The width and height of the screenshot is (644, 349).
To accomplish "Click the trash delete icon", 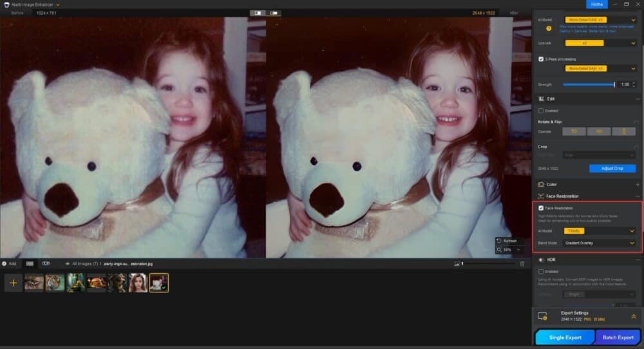I will coord(522,263).
